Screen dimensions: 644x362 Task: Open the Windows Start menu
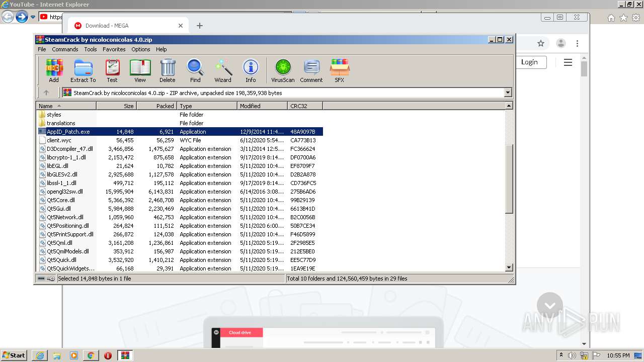pyautogui.click(x=14, y=355)
